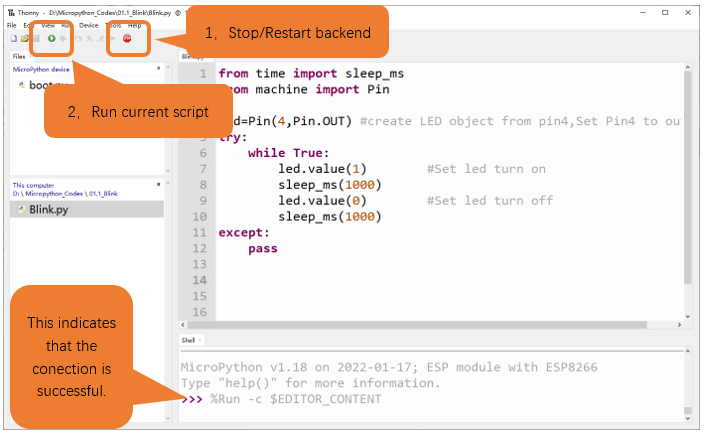
Task: Open the File menu
Action: click(12, 25)
